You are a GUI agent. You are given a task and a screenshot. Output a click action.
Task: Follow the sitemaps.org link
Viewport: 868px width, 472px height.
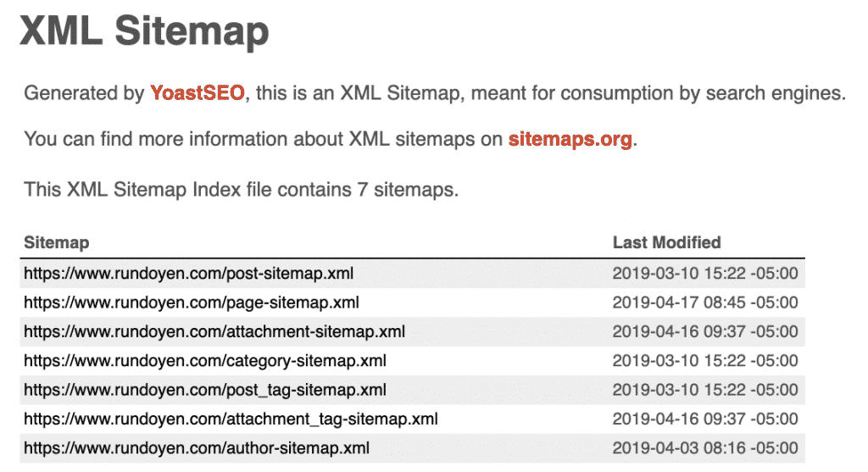[x=570, y=139]
